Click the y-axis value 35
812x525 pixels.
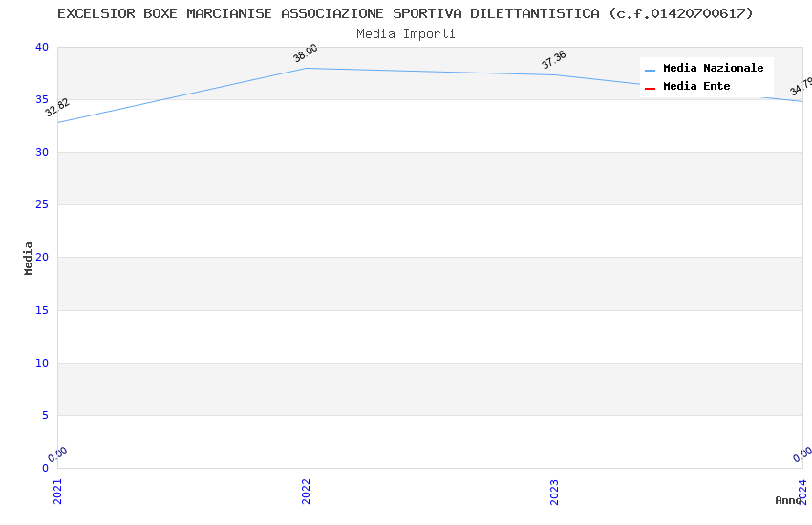pos(42,99)
